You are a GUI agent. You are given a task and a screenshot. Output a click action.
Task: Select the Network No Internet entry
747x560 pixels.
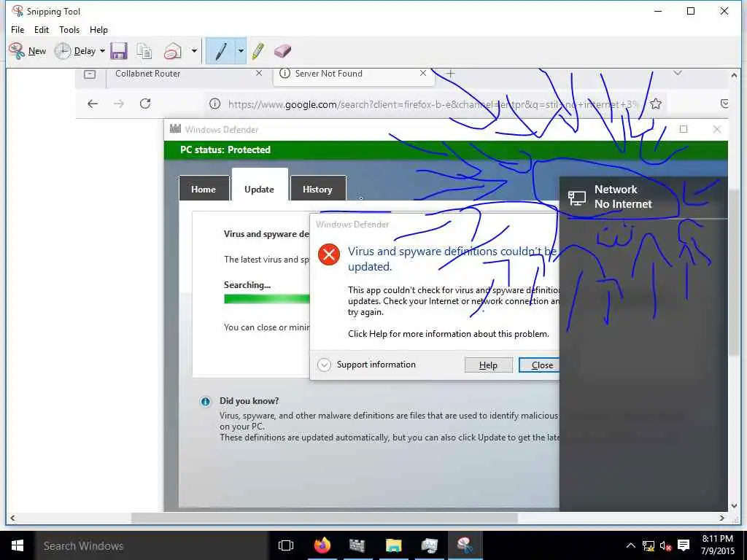643,197
